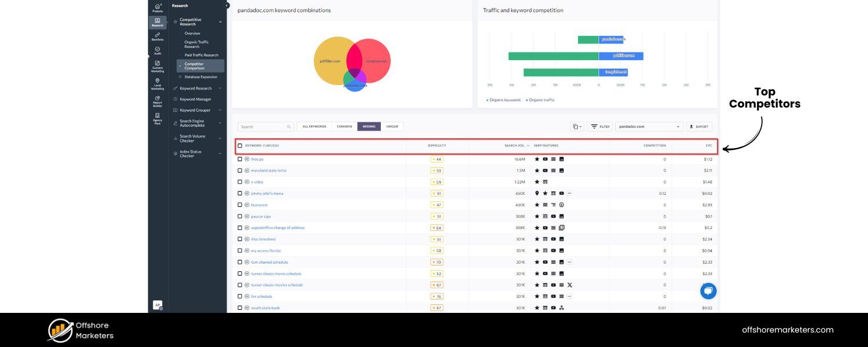
Task: Open the 'south state bank' keyword link
Action: (x=266, y=308)
